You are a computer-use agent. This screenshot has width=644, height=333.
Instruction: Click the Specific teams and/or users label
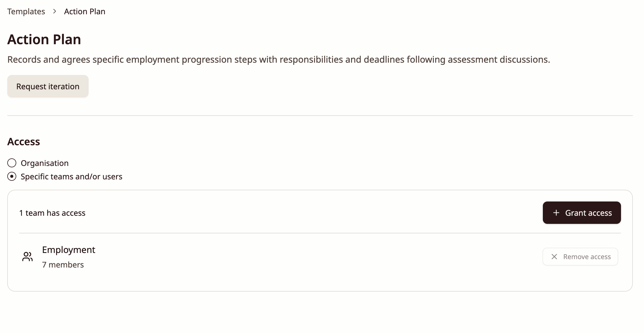tap(71, 176)
